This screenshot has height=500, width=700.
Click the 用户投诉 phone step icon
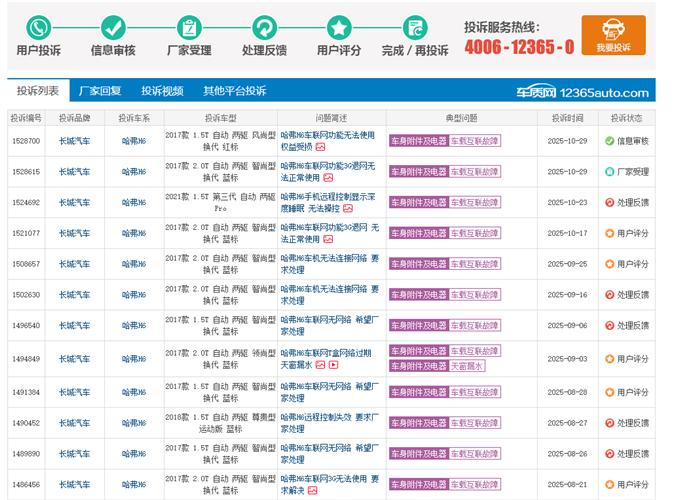[x=38, y=27]
